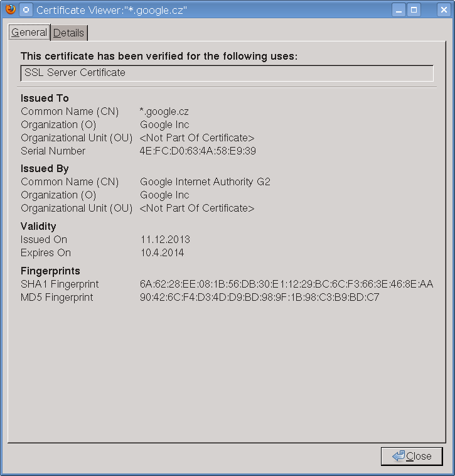
Task: Click the sticky window button in title bar
Action: point(26,9)
